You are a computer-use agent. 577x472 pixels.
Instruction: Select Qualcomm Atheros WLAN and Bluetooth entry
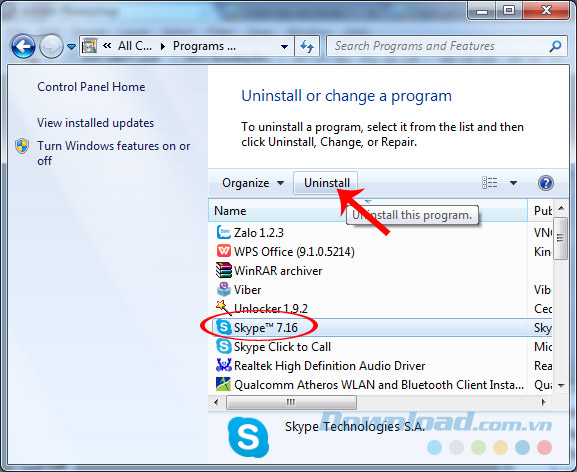click(x=379, y=385)
